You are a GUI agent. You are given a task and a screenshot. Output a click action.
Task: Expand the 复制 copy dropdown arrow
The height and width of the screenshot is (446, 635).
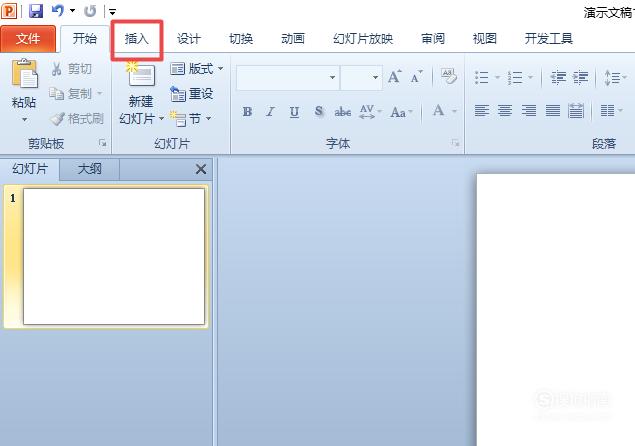(99, 94)
